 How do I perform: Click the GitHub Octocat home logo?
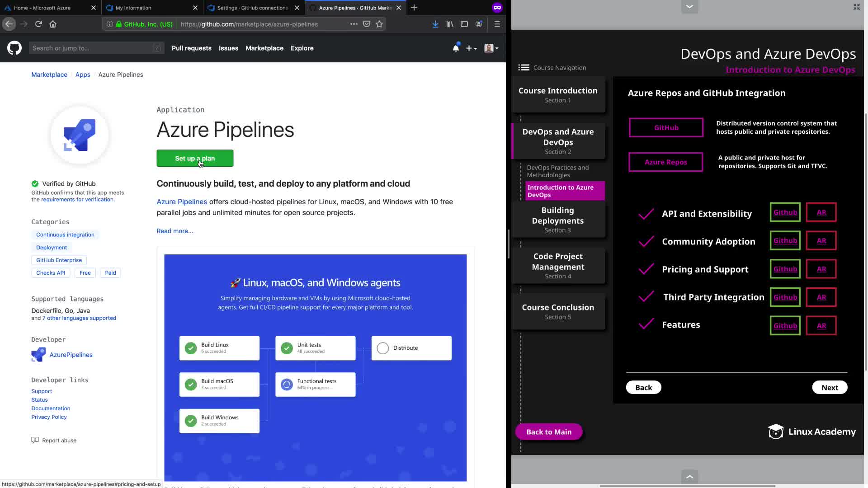[14, 48]
